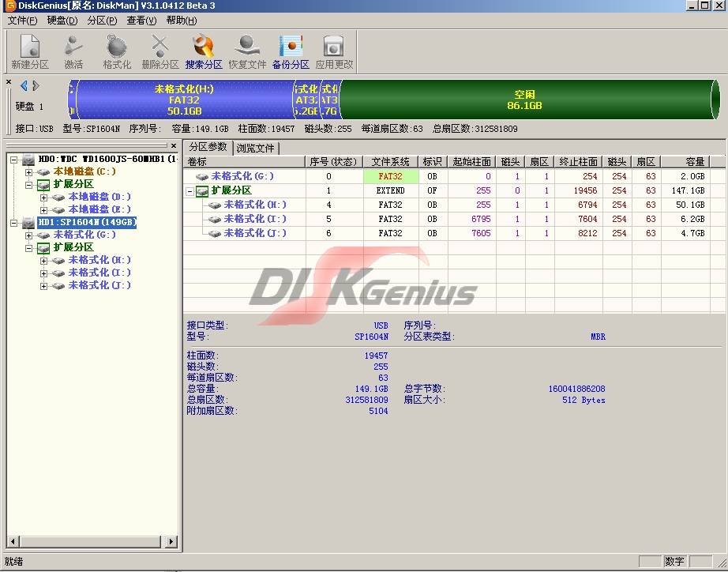Click the 160041886208 total bytes value
728x572 pixels.
(576, 389)
